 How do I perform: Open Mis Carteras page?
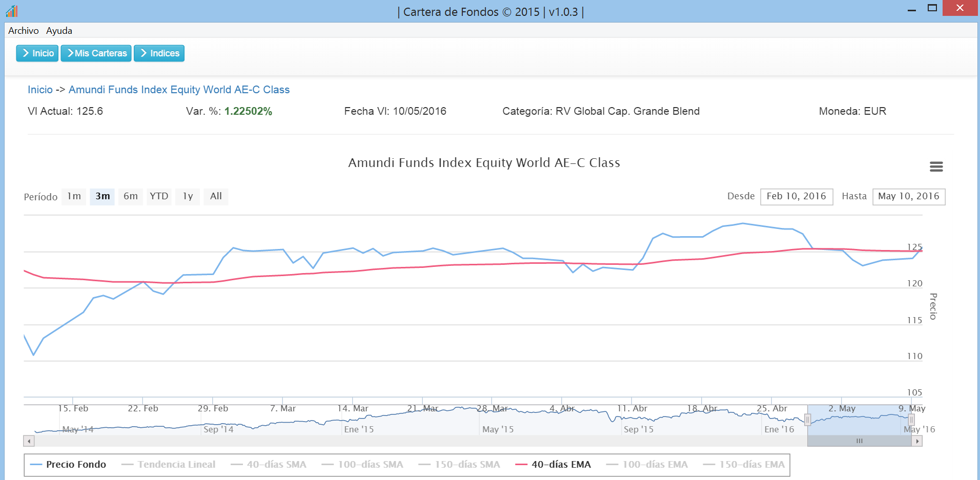tap(96, 53)
